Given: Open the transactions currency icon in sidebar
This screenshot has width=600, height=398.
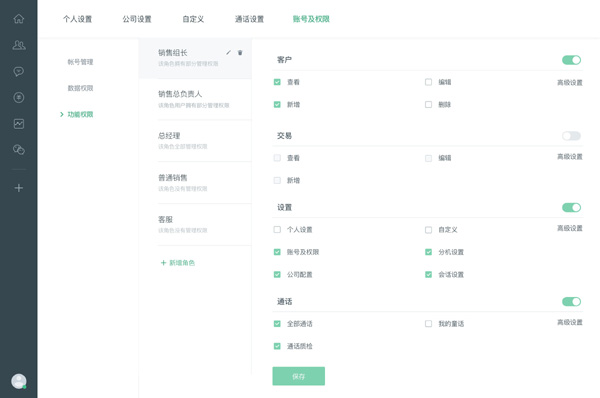Looking at the screenshot, I should pos(19,98).
